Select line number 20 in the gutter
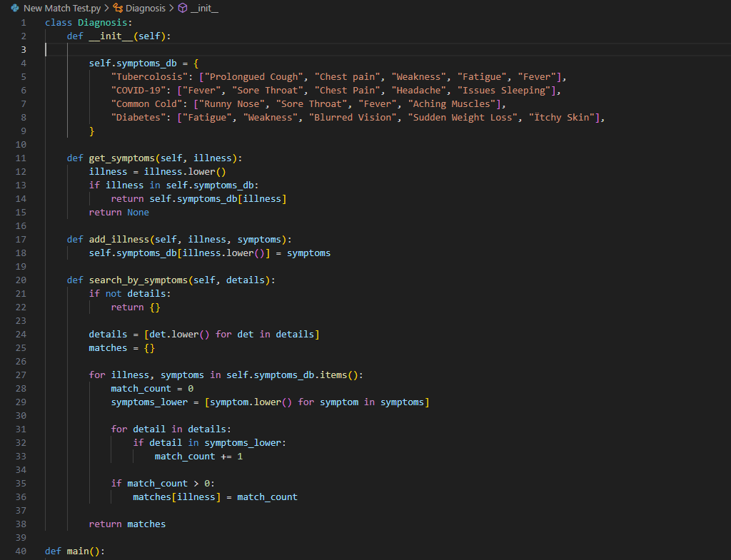The image size is (731, 560). coord(21,280)
